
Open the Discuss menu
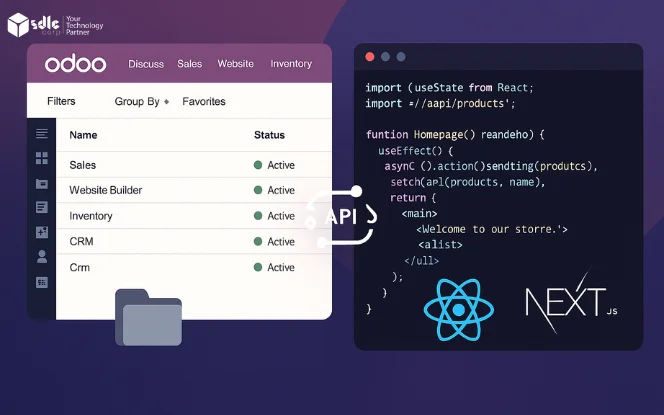[146, 64]
